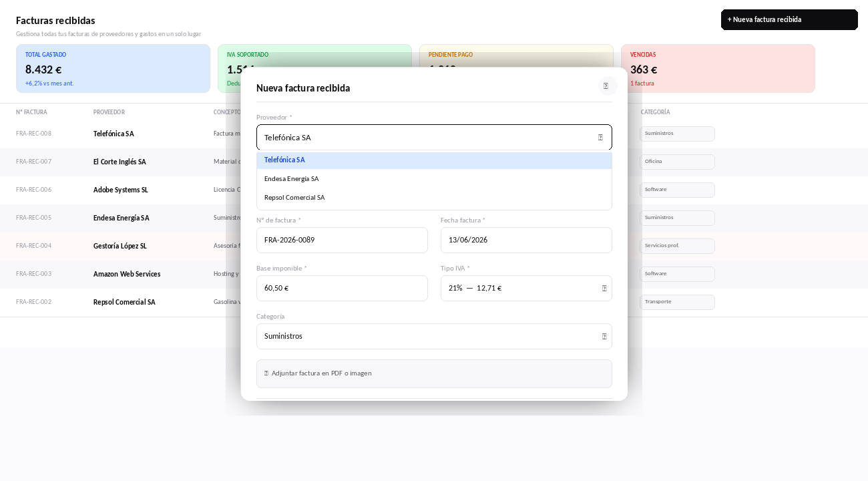This screenshot has width=868, height=481.
Task: Click Suministros category tag for FRA-REC-008
Action: [x=677, y=134]
